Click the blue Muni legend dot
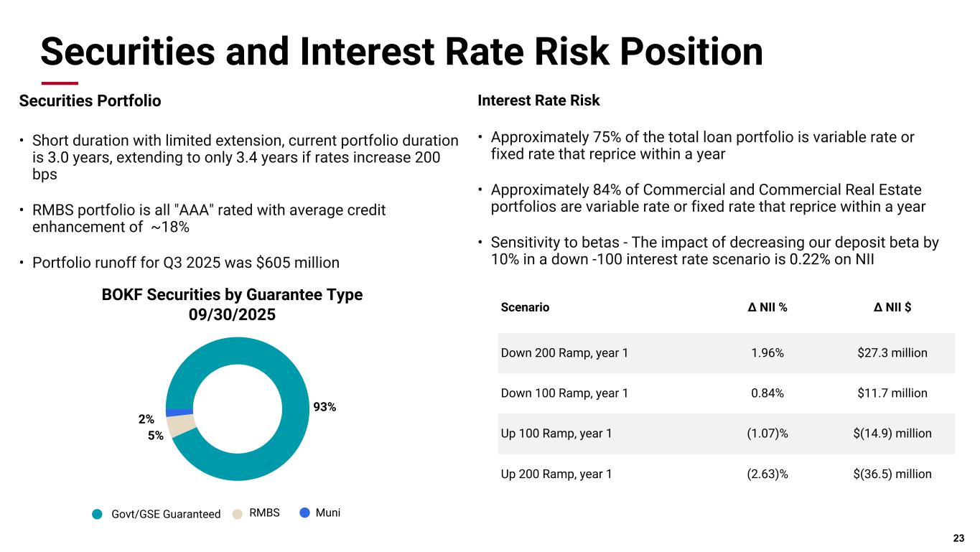The height and width of the screenshot is (552, 980). click(304, 513)
